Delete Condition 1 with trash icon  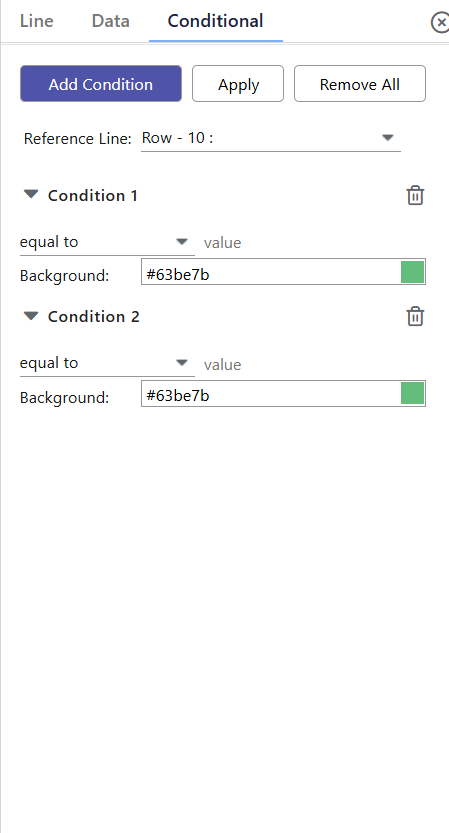[x=415, y=196]
